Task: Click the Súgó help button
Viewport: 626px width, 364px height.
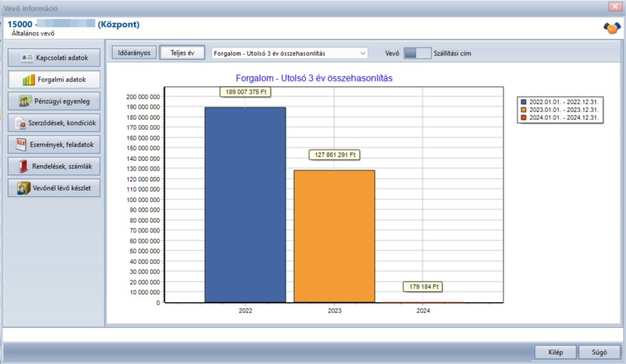Action: click(600, 352)
